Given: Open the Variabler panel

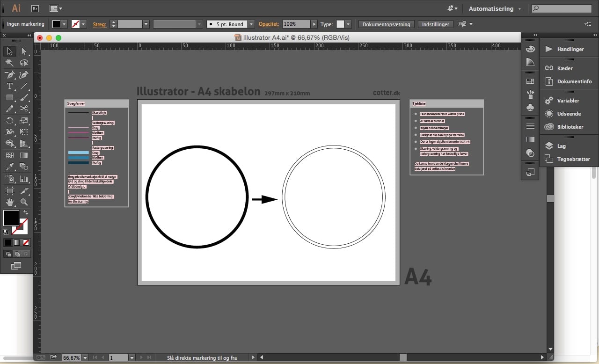Looking at the screenshot, I should pos(562,101).
